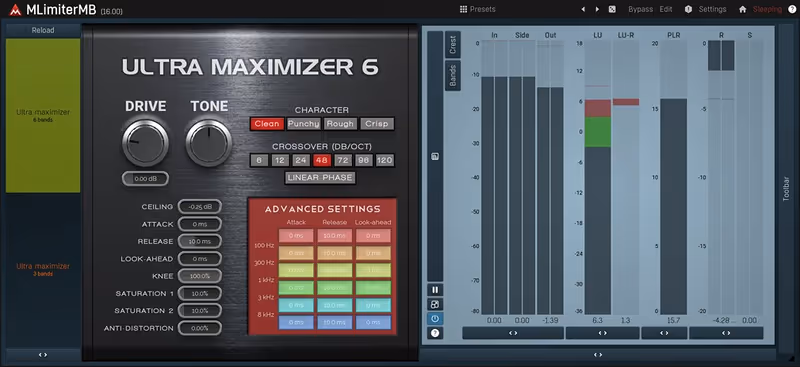The width and height of the screenshot is (800, 367).
Task: Click the Look-ahead 0 ms field
Action: (x=199, y=259)
